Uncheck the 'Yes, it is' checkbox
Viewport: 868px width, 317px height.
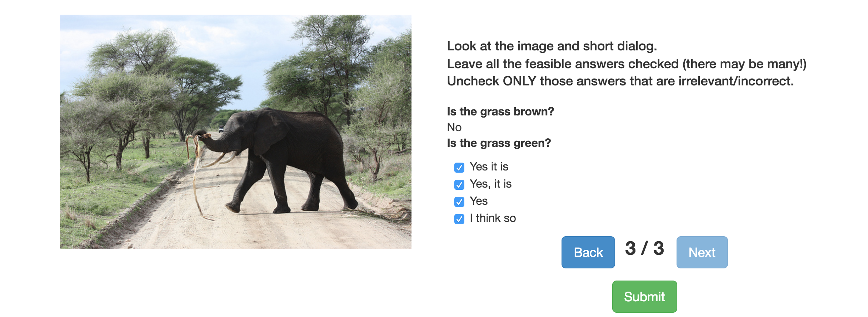tap(459, 184)
